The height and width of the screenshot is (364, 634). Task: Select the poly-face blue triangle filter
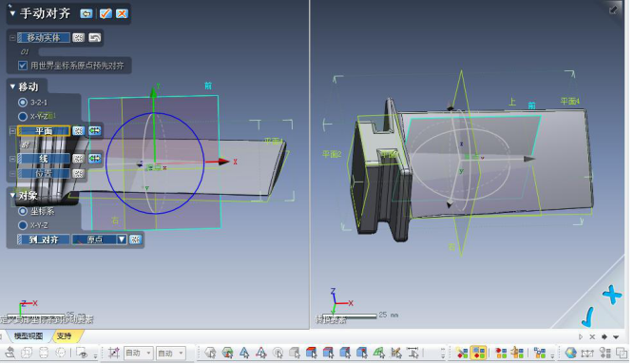244,354
